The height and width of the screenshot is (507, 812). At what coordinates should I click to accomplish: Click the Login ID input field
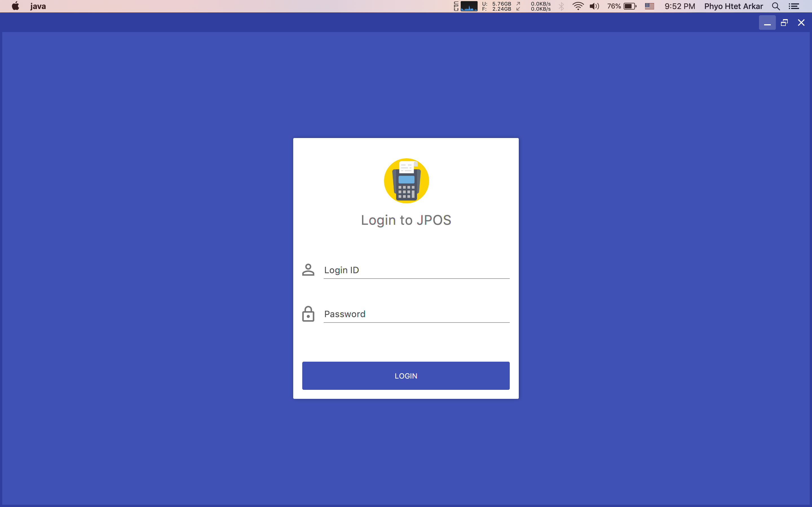(416, 270)
